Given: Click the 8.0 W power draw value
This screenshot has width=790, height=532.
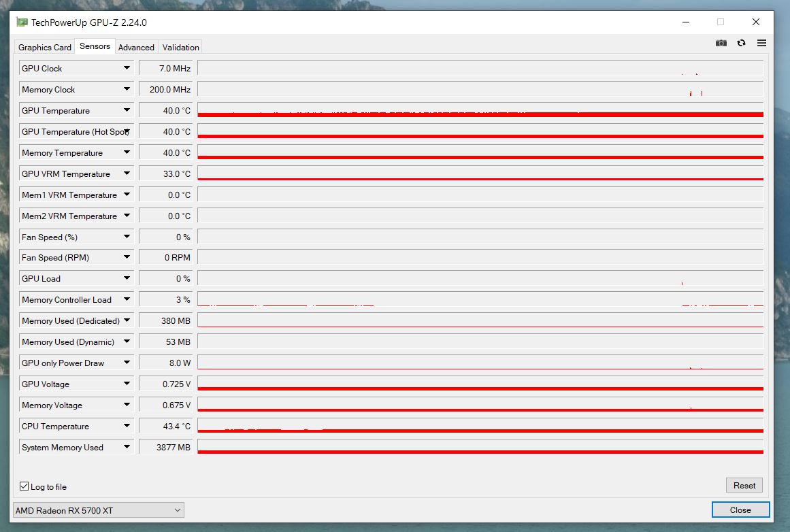Looking at the screenshot, I should tap(166, 363).
